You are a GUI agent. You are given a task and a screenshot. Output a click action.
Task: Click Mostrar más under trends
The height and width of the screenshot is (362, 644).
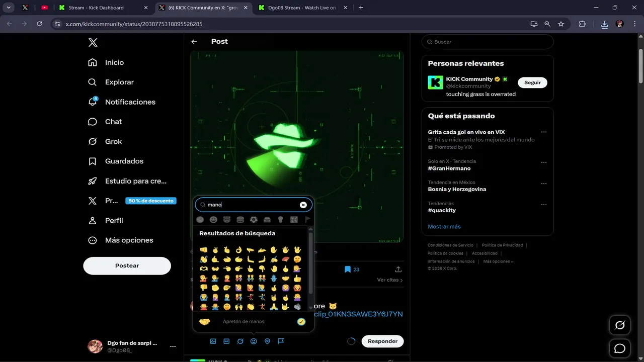click(444, 227)
